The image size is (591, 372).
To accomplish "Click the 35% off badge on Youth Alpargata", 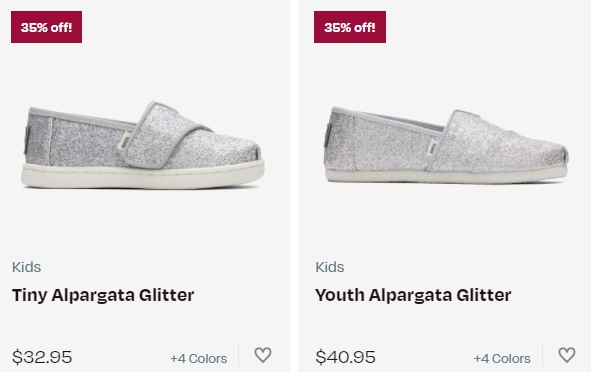I will click(x=350, y=27).
